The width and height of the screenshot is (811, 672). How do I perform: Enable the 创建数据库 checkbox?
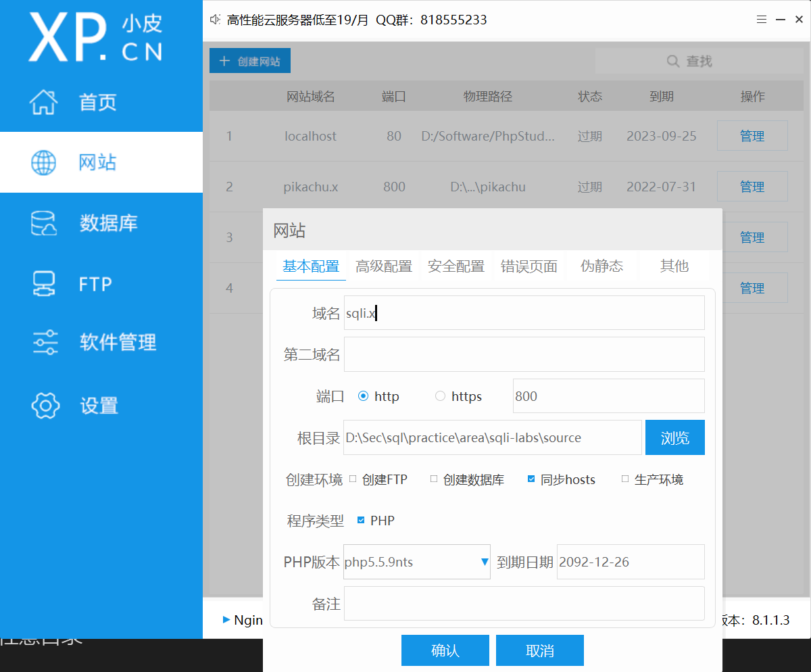click(x=434, y=479)
